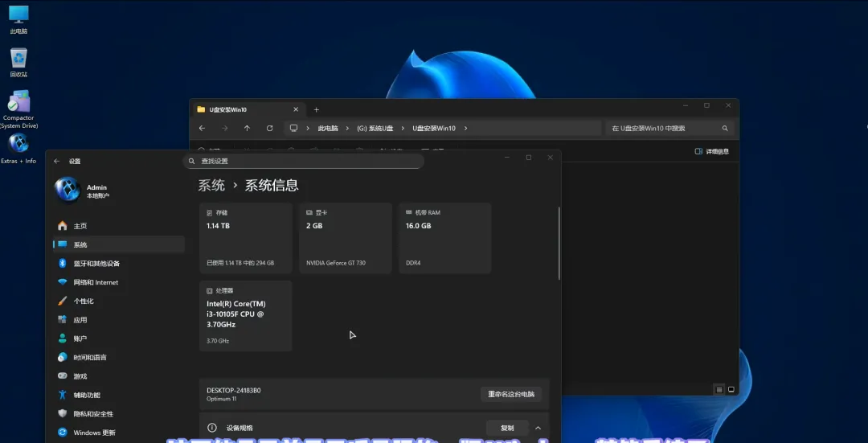The height and width of the screenshot is (443, 868).
Task: Toggle the 详细信息 pane button in Explorer
Action: 712,151
